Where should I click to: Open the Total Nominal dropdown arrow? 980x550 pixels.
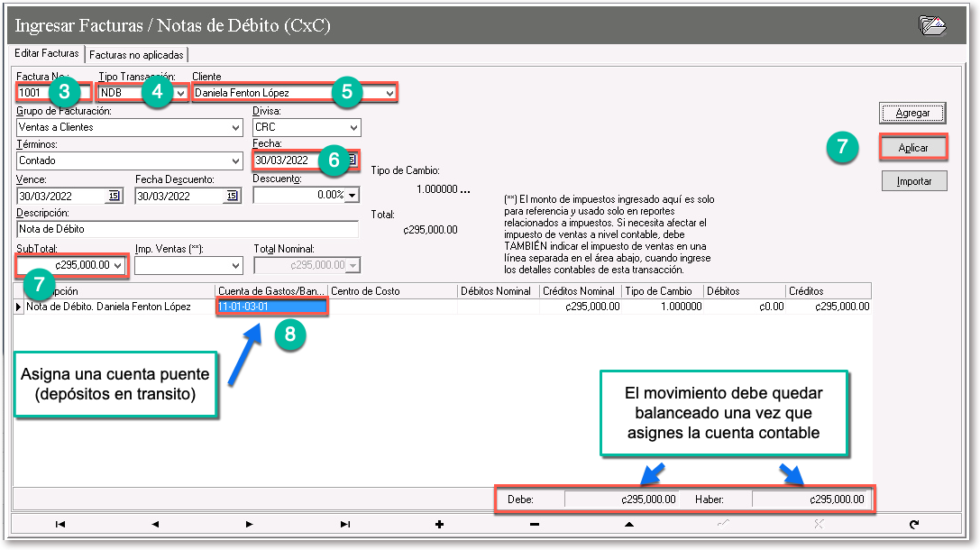click(353, 266)
